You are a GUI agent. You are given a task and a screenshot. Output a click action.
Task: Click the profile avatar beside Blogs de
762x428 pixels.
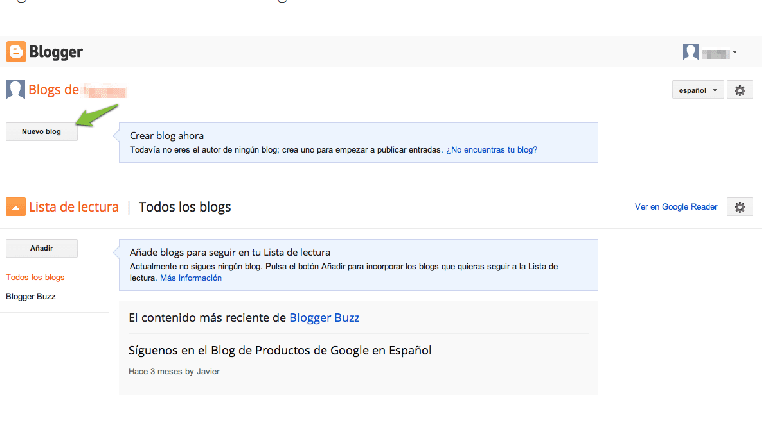(15, 90)
